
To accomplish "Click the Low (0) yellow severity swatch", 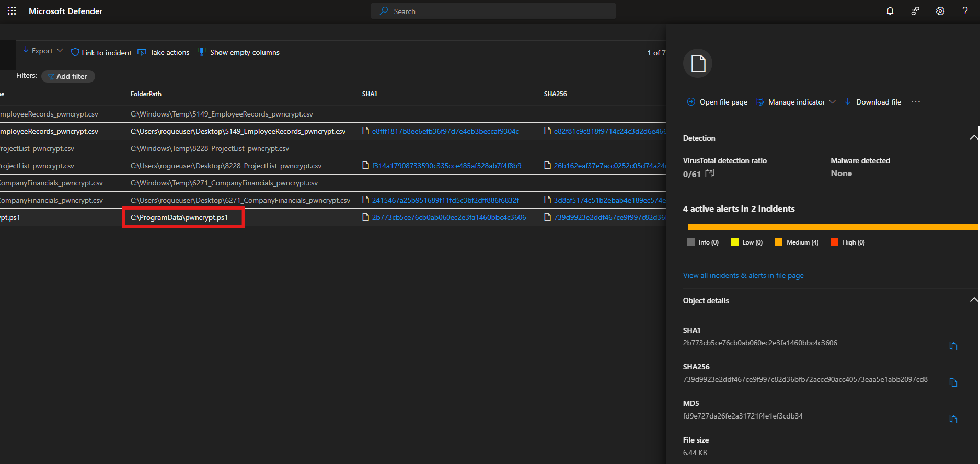I will point(735,242).
